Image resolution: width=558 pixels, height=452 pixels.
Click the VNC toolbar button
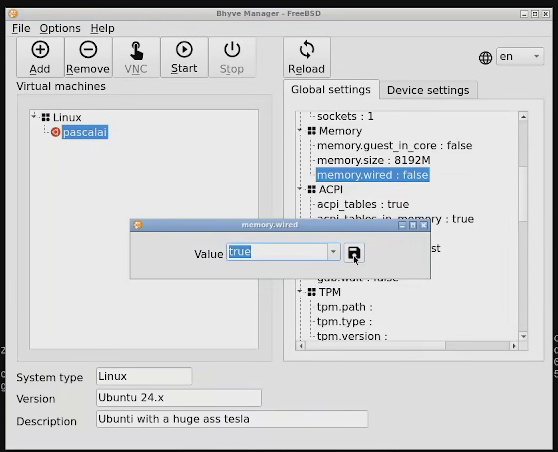click(x=136, y=57)
